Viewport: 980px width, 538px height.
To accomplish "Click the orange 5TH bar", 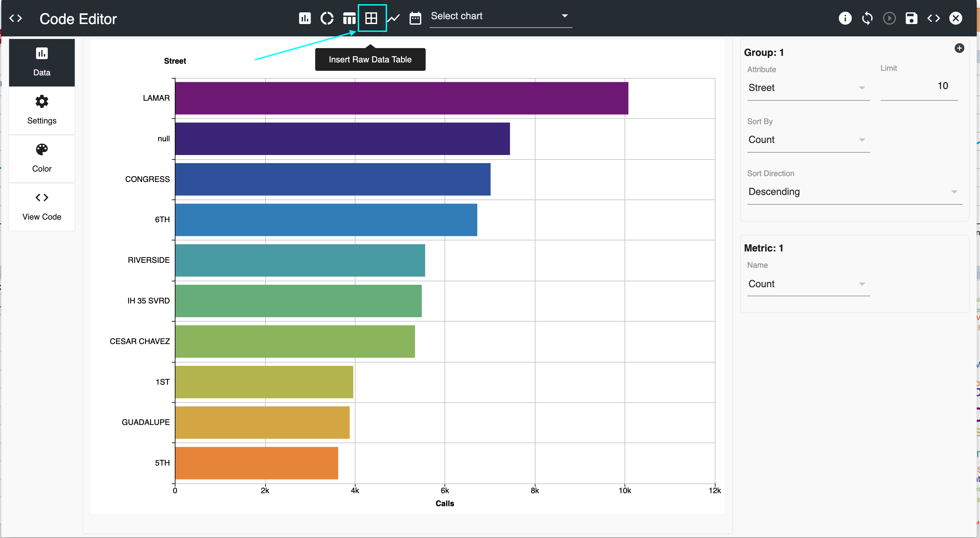I will pos(256,463).
